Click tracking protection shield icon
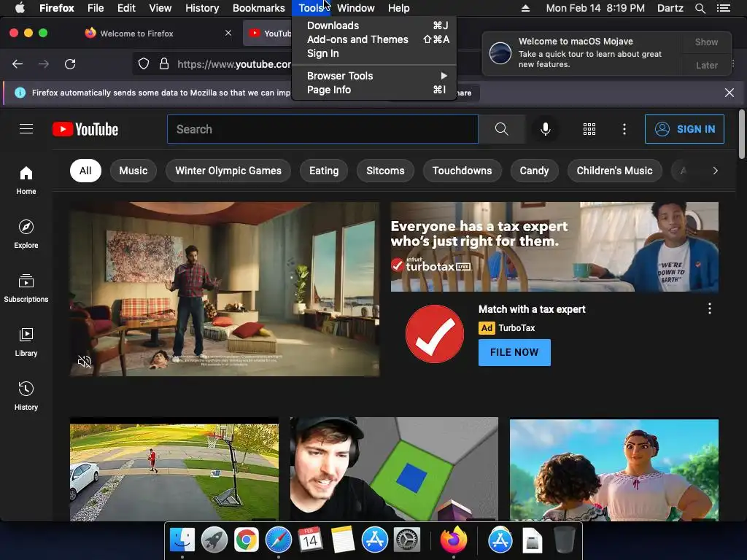 tap(144, 64)
